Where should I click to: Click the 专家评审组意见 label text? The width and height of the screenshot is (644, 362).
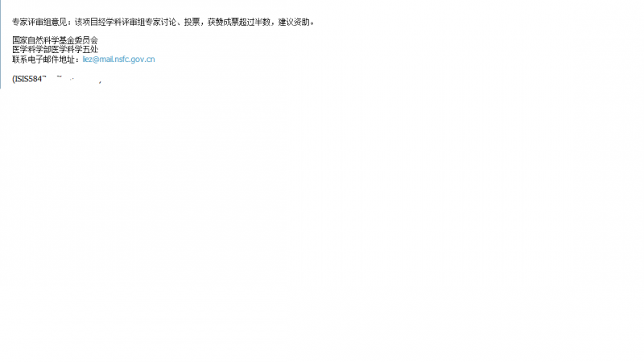39,22
